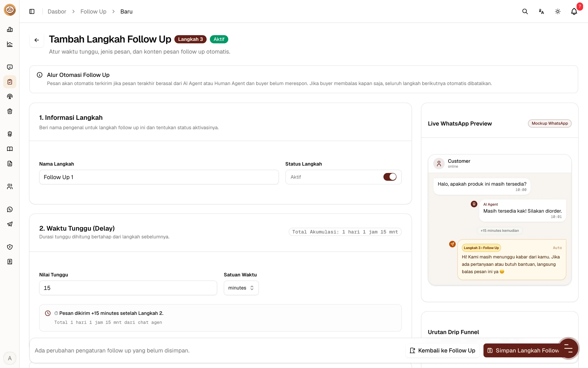Image resolution: width=588 pixels, height=368 pixels.
Task: Click Kembali ke Follow Up button
Action: (x=442, y=350)
